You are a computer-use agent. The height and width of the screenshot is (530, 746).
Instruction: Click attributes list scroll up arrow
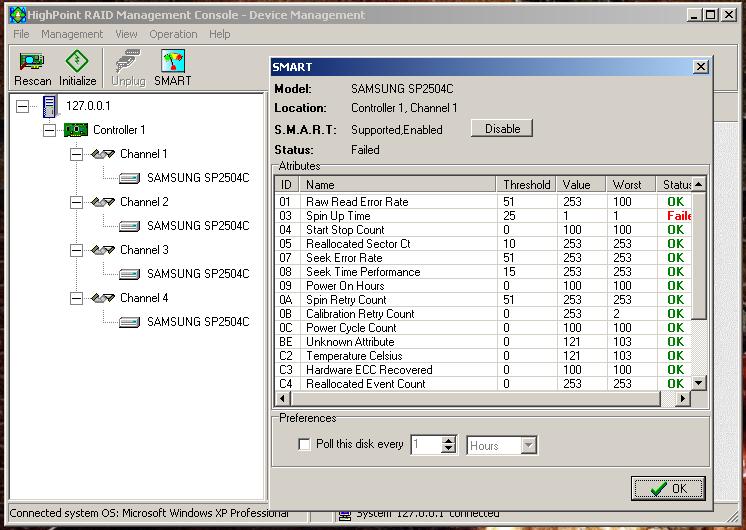pyautogui.click(x=698, y=184)
